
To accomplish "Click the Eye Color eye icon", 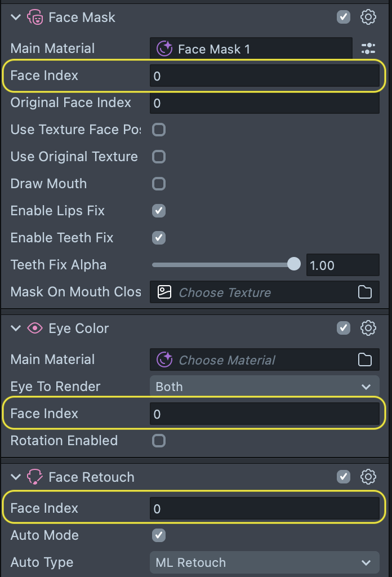I will click(35, 328).
